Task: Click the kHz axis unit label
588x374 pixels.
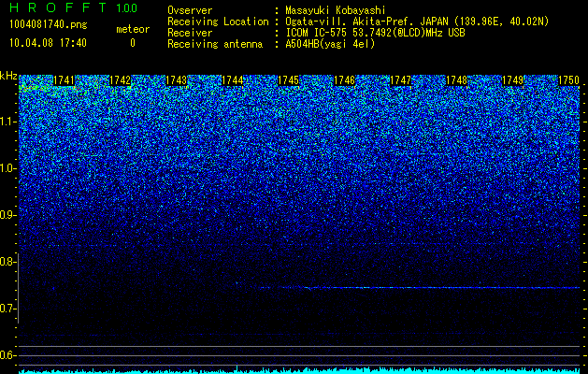Action: (x=8, y=76)
